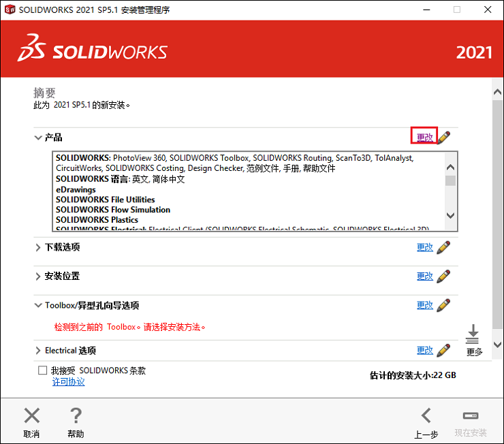Click the pencil icon for 安装位置
The height and width of the screenshot is (444, 504).
coord(443,276)
